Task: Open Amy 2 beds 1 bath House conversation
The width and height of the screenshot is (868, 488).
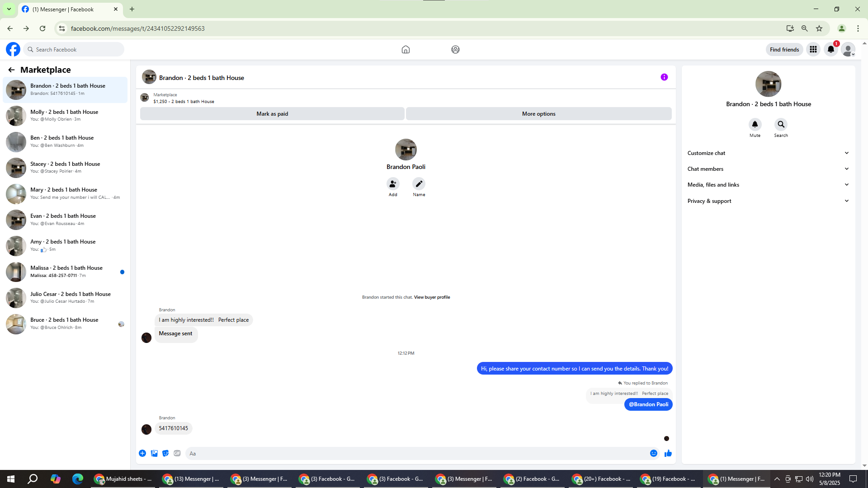Action: tap(65, 245)
